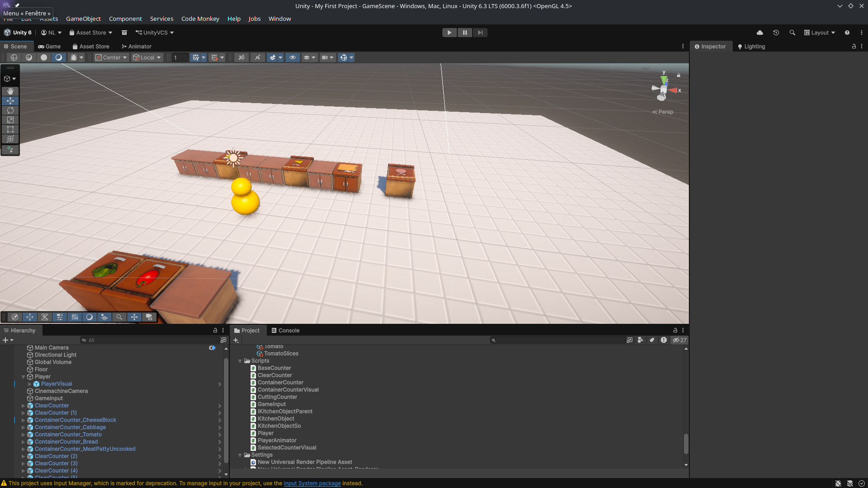This screenshot has width=868, height=488.
Task: Select the Hand view tool
Action: coord(10,91)
